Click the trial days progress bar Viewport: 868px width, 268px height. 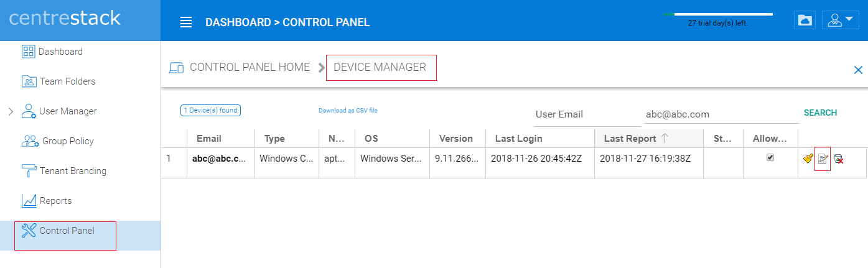pos(718,14)
